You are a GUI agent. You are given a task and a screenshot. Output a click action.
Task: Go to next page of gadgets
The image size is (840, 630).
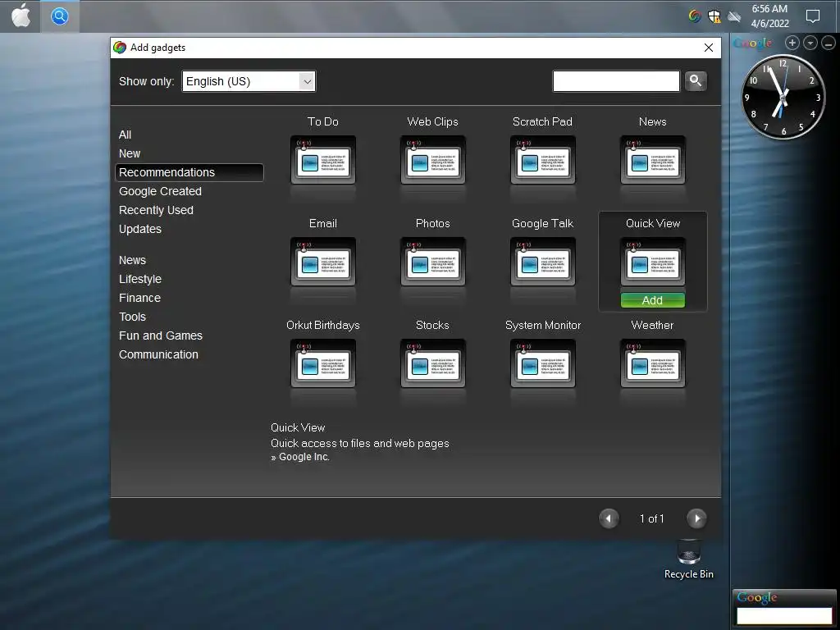tap(696, 518)
